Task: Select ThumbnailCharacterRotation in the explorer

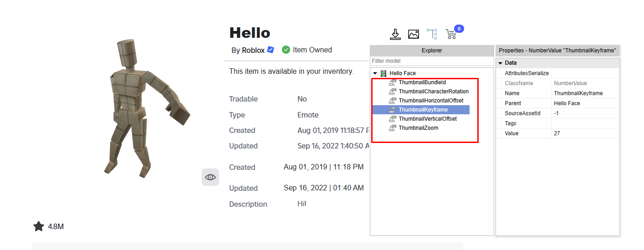Action: coord(433,92)
